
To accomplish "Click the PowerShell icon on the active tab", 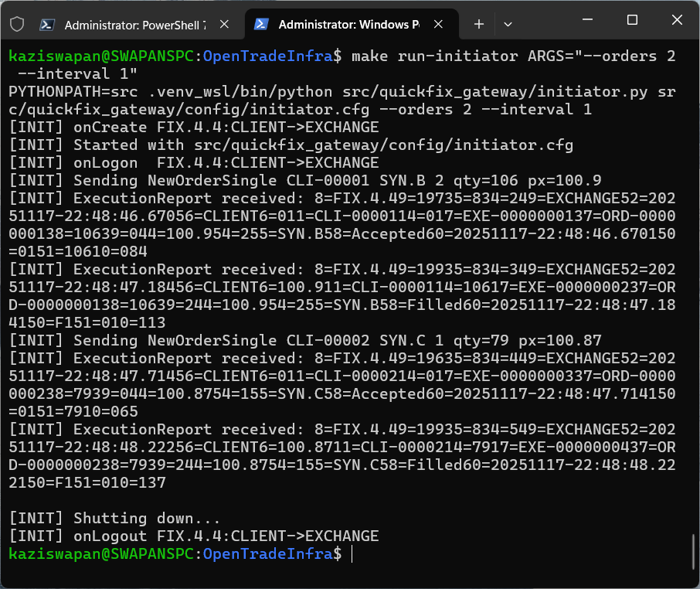I will 261,24.
